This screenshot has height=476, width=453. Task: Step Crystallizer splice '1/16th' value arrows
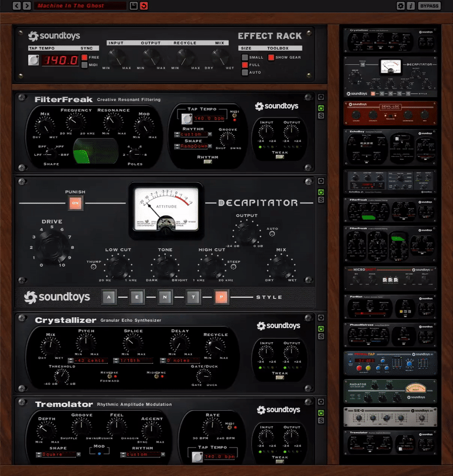point(116,360)
